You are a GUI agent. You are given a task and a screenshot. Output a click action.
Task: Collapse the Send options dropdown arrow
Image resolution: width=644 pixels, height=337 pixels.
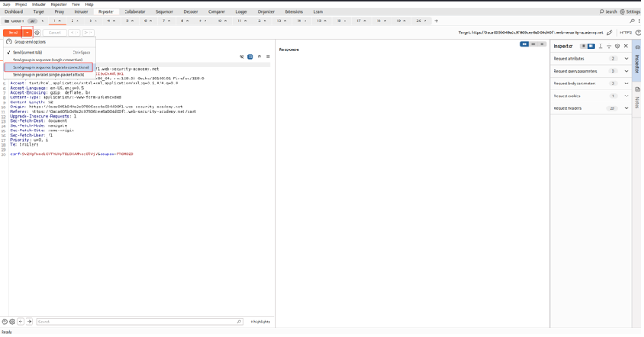(x=27, y=32)
